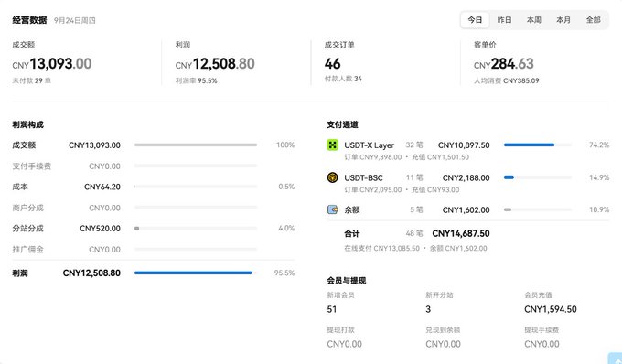Click the USDT-X Layer 74.2% progress bar
This screenshot has width=622, height=364.
[x=538, y=145]
